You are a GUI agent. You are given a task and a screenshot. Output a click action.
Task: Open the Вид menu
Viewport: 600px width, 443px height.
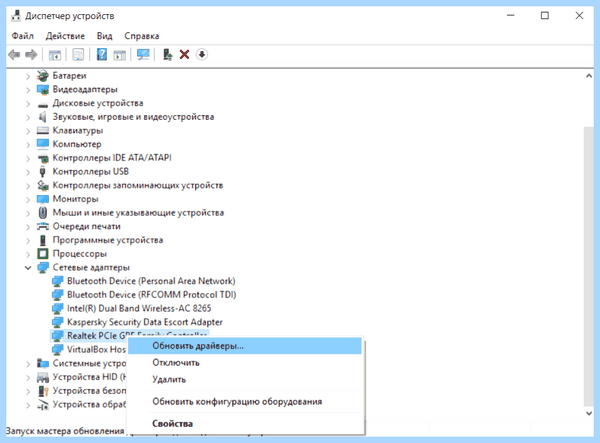tap(104, 36)
